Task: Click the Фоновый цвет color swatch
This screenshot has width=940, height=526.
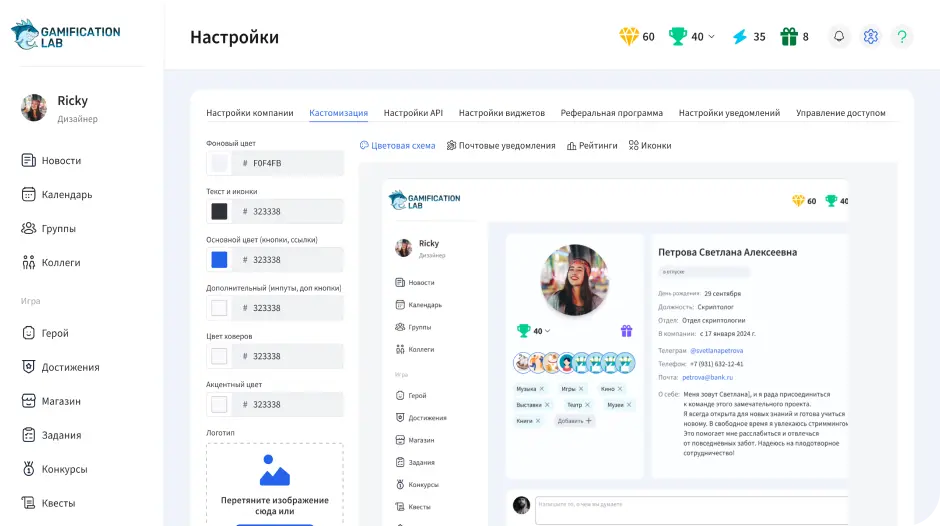Action: coord(219,163)
